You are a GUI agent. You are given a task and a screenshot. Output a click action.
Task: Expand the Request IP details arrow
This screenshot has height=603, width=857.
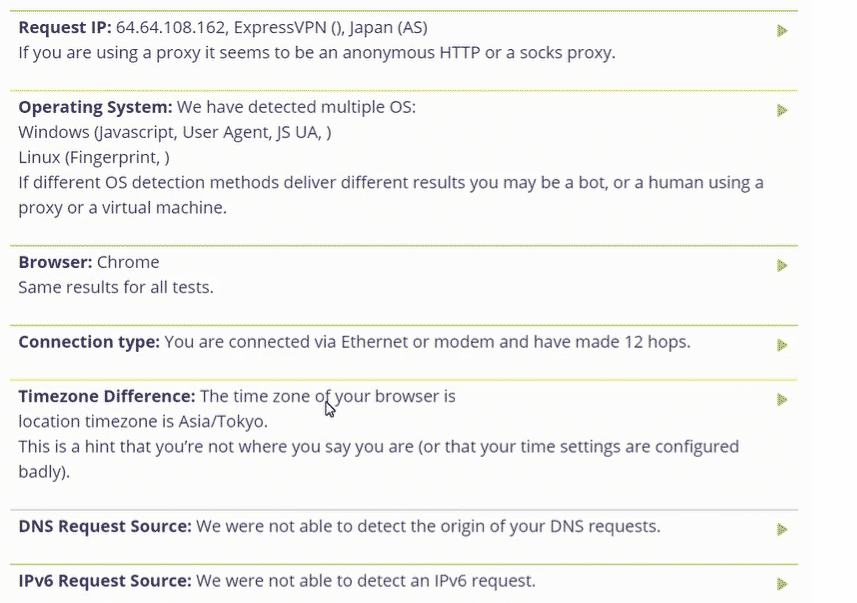point(782,31)
